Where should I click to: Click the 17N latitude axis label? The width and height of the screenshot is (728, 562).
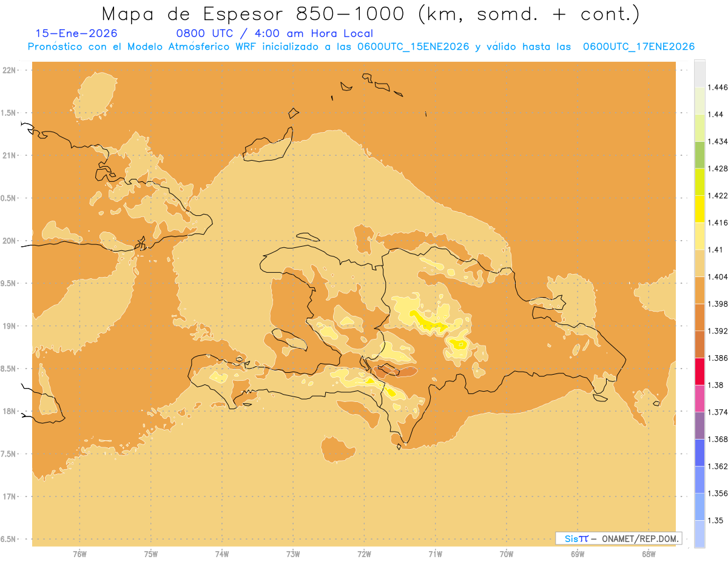9,497
